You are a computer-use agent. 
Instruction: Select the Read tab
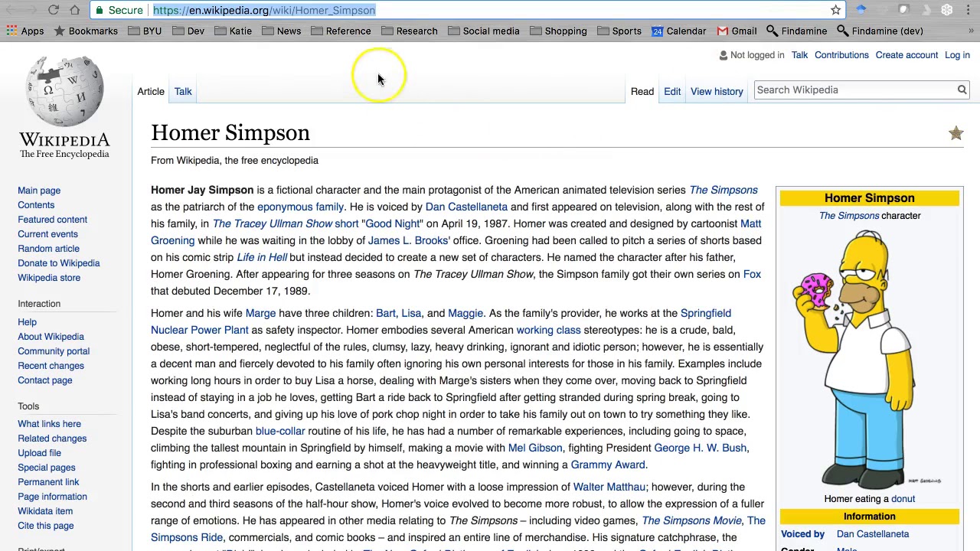point(642,91)
